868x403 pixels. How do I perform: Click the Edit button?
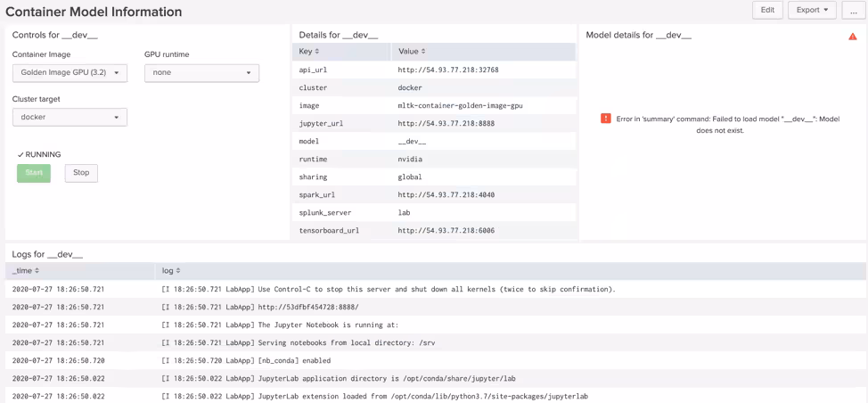coord(766,11)
